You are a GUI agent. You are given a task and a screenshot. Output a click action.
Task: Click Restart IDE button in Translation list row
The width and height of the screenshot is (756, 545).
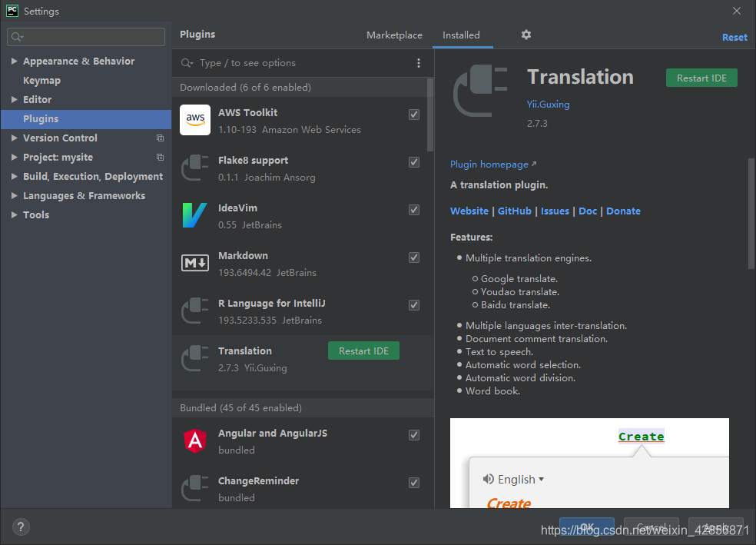pos(363,351)
